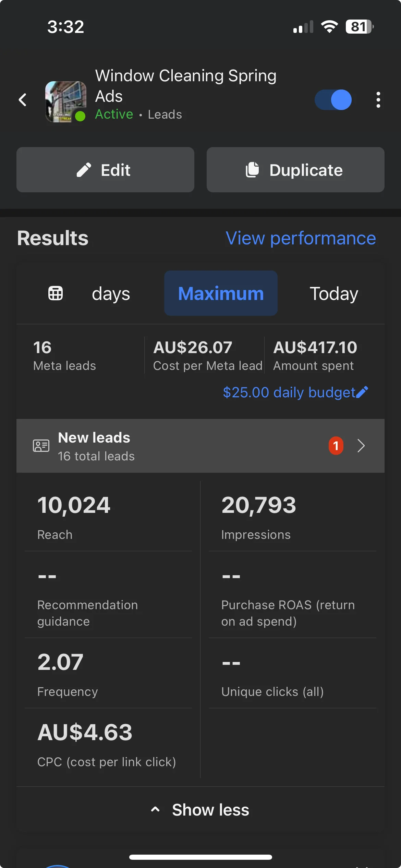This screenshot has width=401, height=868.
Task: Tap the pencil icon beside daily budget
Action: click(362, 392)
